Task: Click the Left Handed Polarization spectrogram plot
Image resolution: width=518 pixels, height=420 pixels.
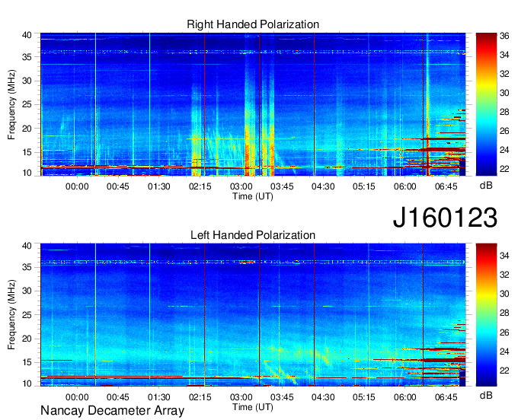Action: 253,315
